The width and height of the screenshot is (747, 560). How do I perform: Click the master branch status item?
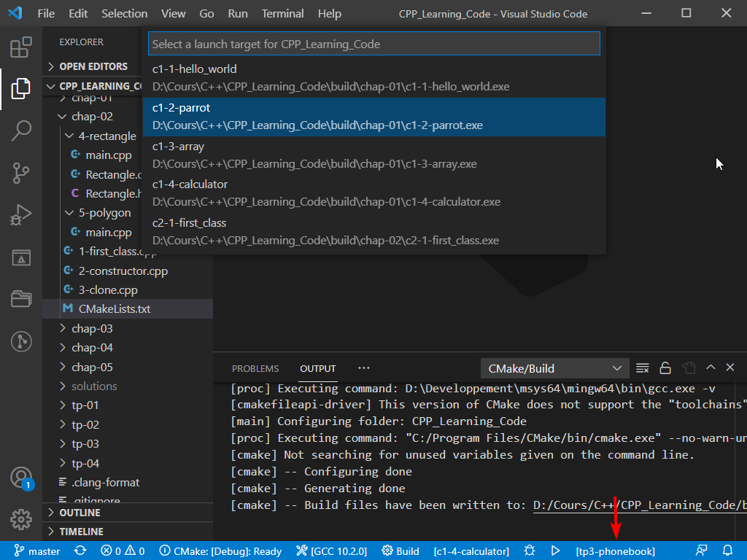click(37, 551)
